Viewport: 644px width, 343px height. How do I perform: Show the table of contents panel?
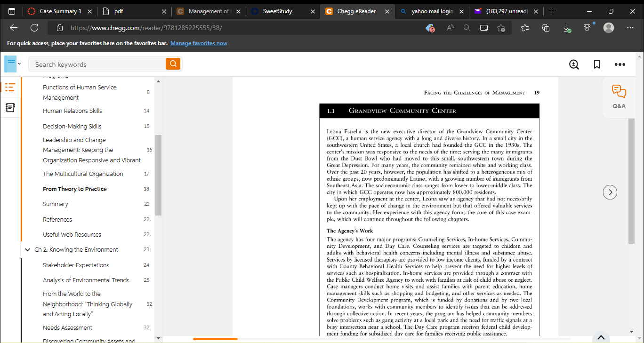point(9,87)
